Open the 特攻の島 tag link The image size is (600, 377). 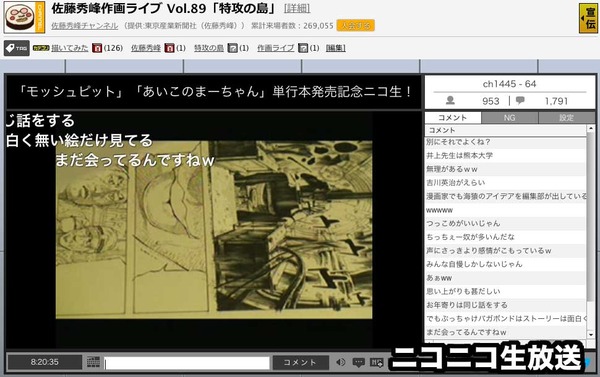[x=209, y=48]
